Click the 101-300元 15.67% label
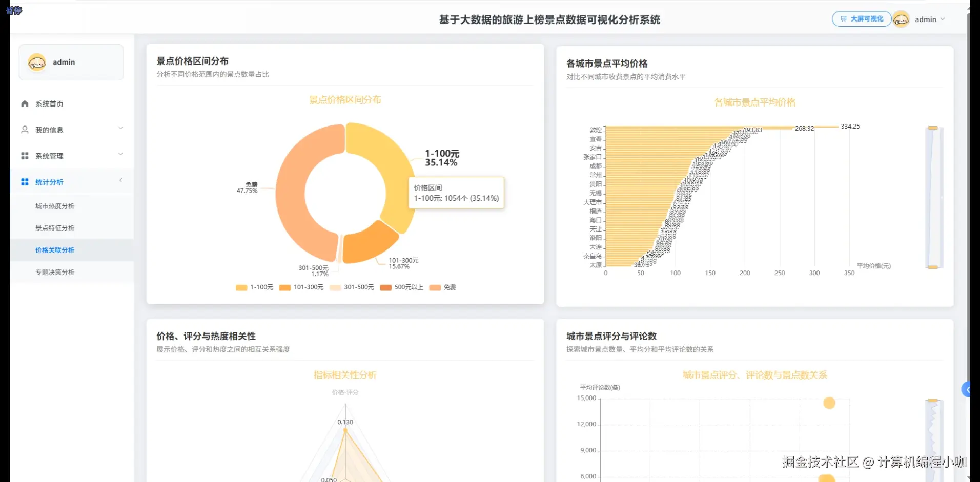 [403, 263]
